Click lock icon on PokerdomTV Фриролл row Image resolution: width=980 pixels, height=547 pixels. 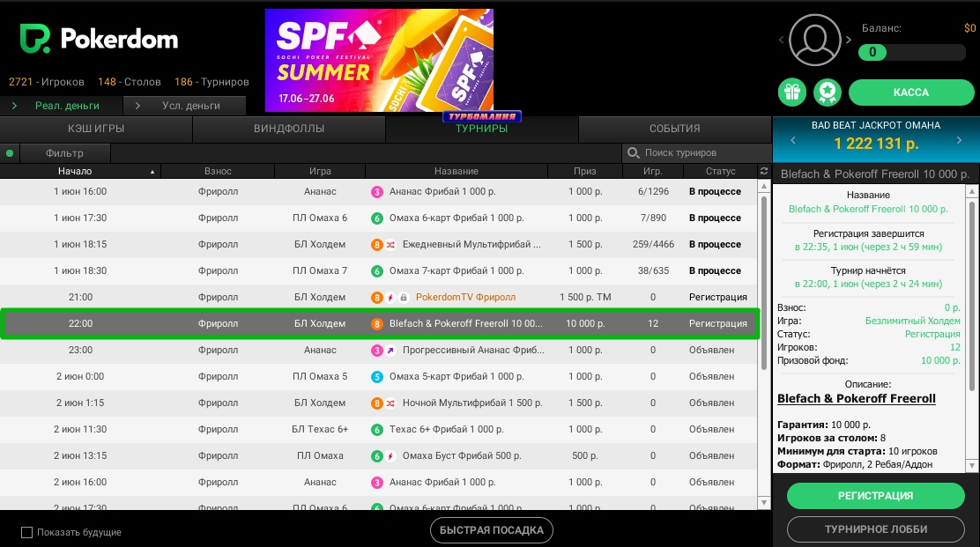pos(404,297)
